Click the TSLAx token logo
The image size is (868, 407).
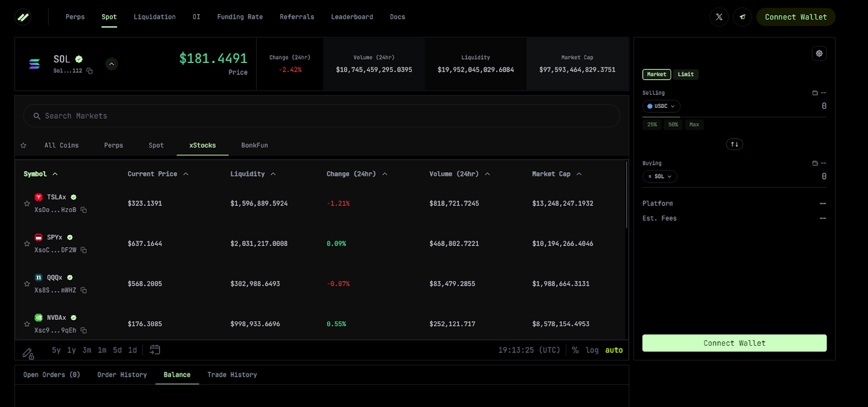pos(39,197)
